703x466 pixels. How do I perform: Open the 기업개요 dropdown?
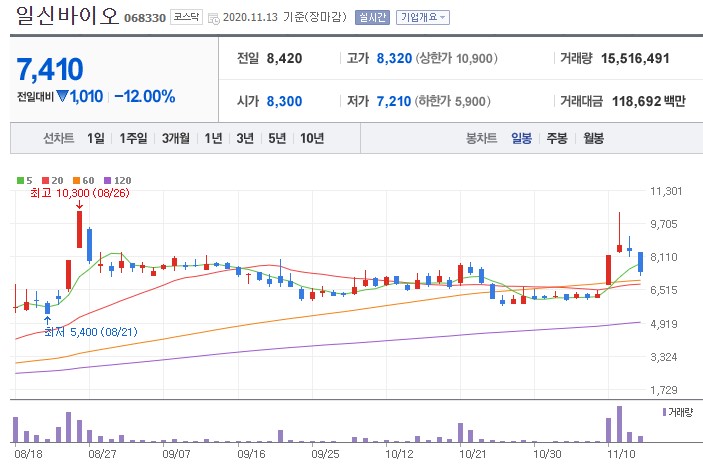click(423, 17)
